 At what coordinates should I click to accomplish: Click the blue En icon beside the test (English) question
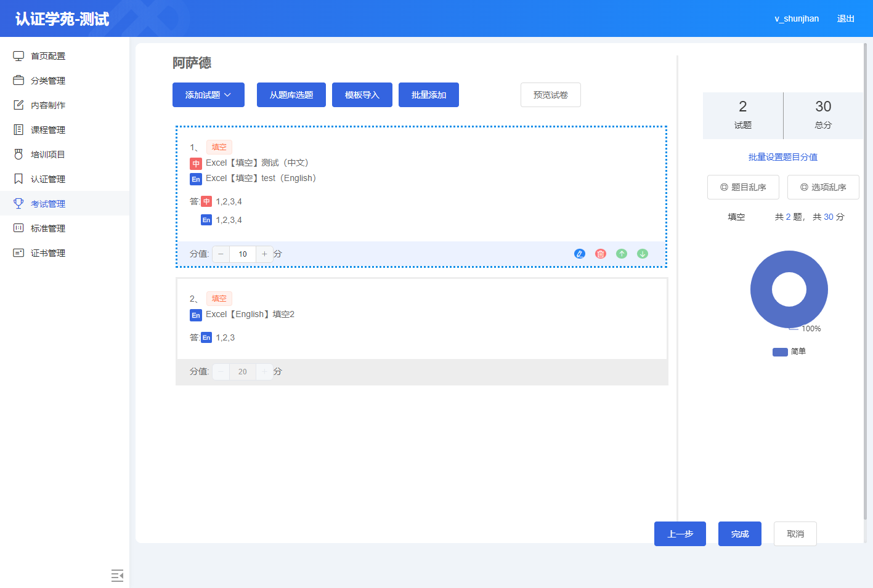(196, 179)
